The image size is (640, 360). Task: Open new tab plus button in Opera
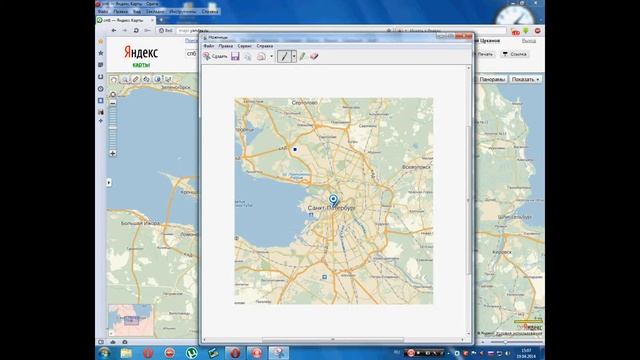(x=161, y=20)
